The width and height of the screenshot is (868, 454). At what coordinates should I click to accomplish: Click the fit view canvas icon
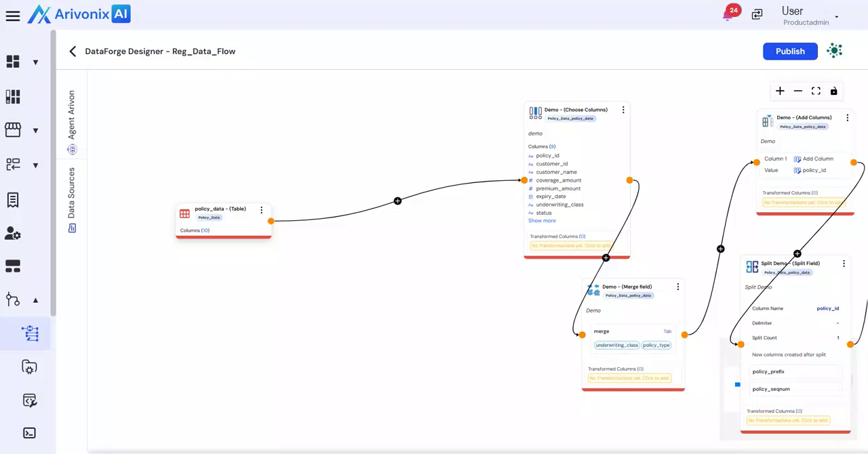pos(816,91)
